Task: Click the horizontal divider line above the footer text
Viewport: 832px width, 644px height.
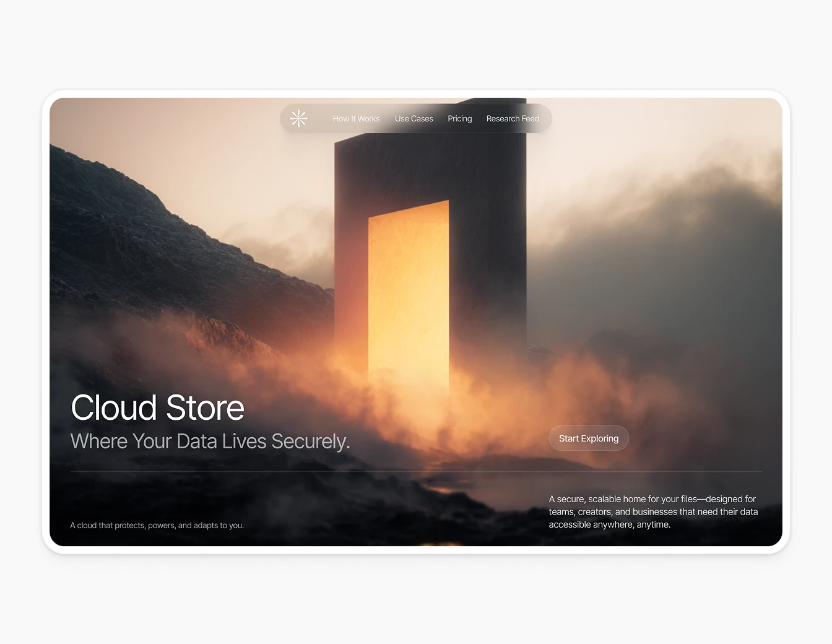Action: click(x=415, y=471)
